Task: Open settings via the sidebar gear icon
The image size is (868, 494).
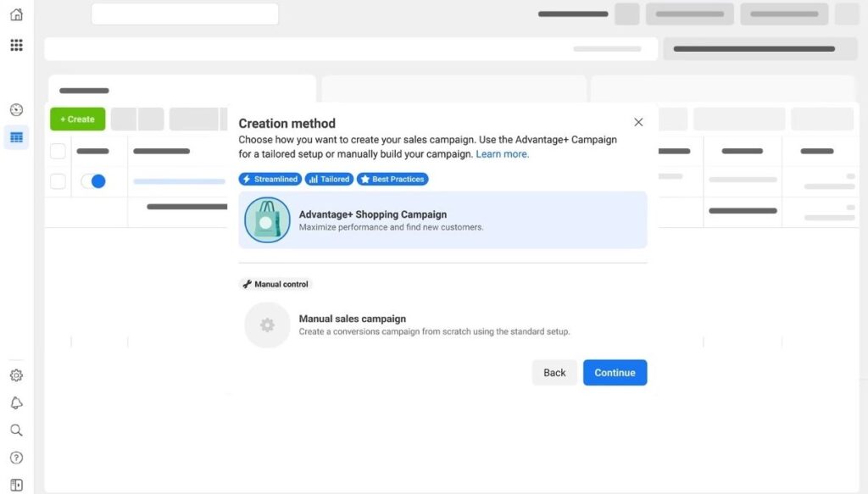Action: point(17,375)
